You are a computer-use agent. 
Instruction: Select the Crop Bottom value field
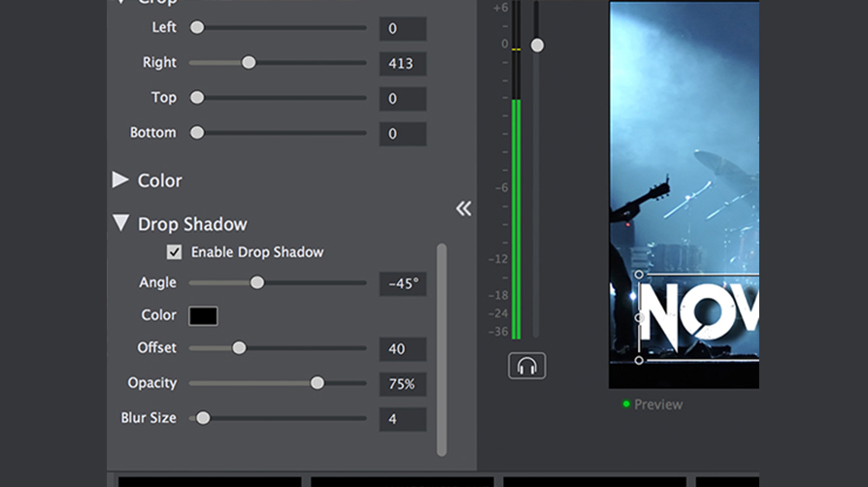[x=403, y=134]
